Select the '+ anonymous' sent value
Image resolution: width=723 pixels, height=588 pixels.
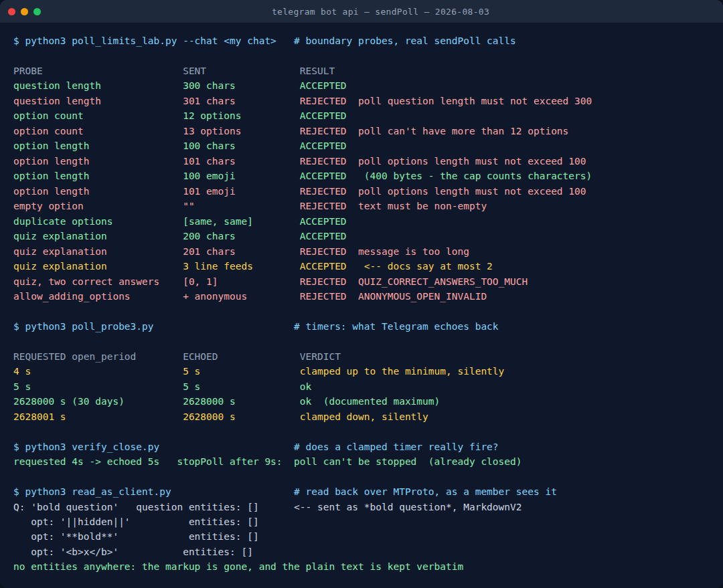(x=215, y=296)
